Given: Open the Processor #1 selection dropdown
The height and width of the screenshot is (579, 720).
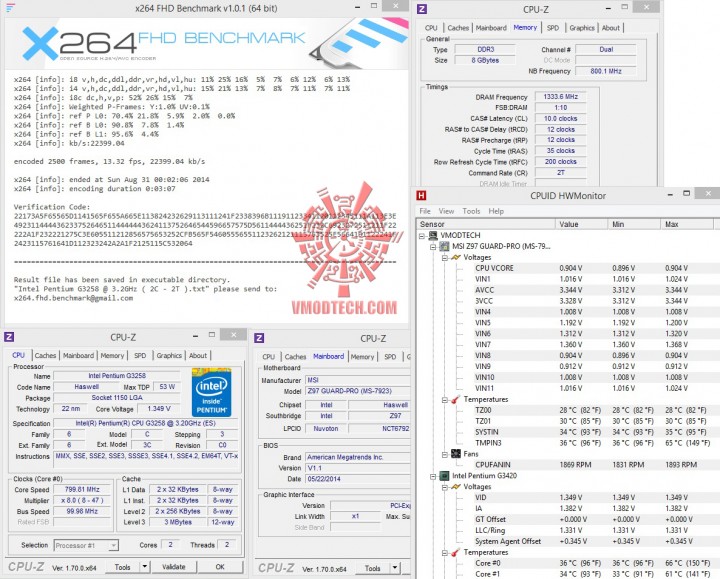Looking at the screenshot, I should 113,545.
